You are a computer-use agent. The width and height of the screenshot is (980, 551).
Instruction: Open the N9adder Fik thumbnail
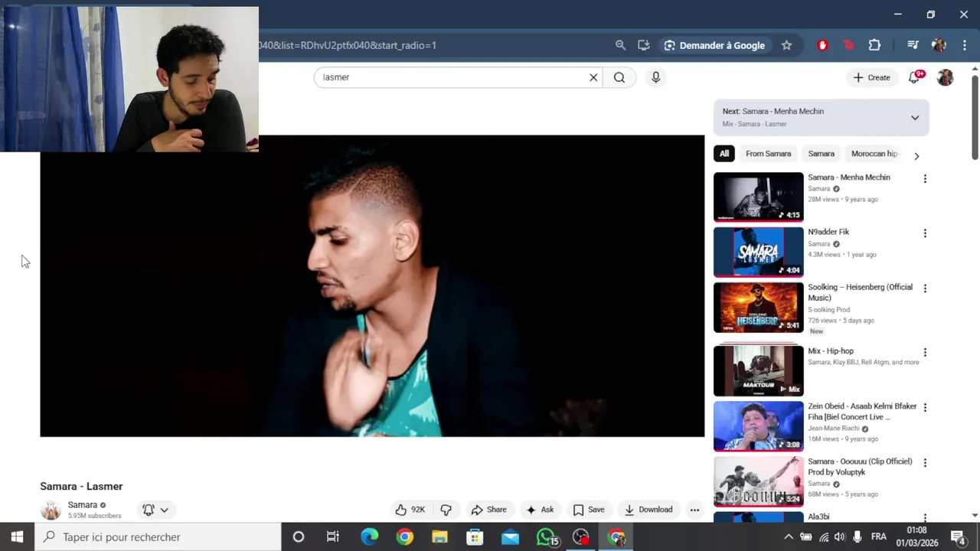(x=759, y=252)
